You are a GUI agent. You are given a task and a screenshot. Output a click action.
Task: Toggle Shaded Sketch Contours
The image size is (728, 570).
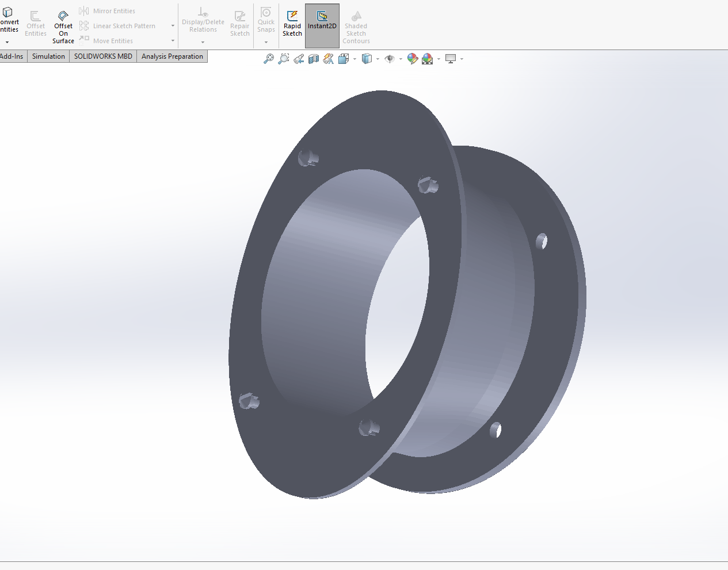pyautogui.click(x=356, y=27)
